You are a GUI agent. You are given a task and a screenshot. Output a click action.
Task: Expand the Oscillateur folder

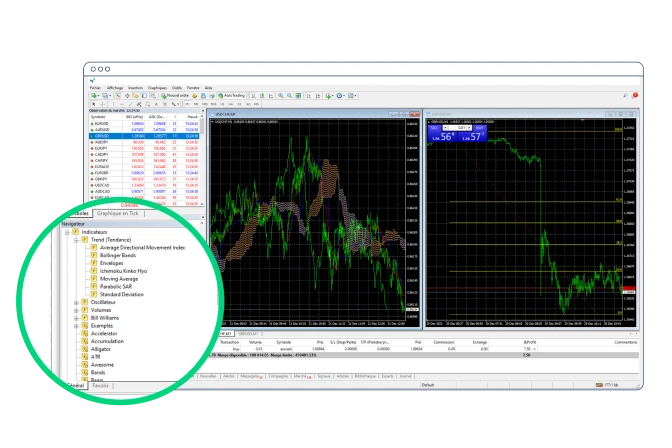tap(76, 303)
